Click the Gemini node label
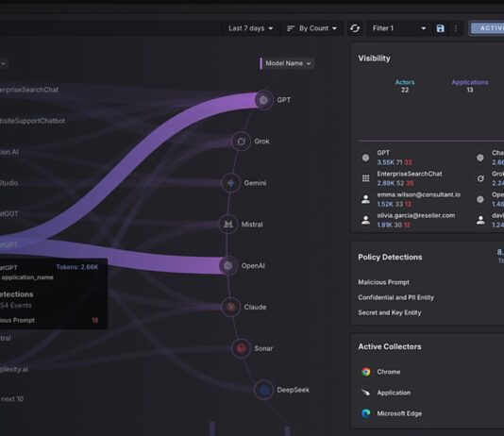 coord(255,183)
